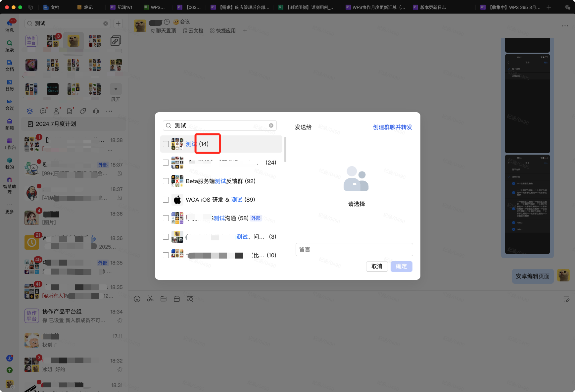Expand the pinned chats with 展开 arrow

coord(116,89)
